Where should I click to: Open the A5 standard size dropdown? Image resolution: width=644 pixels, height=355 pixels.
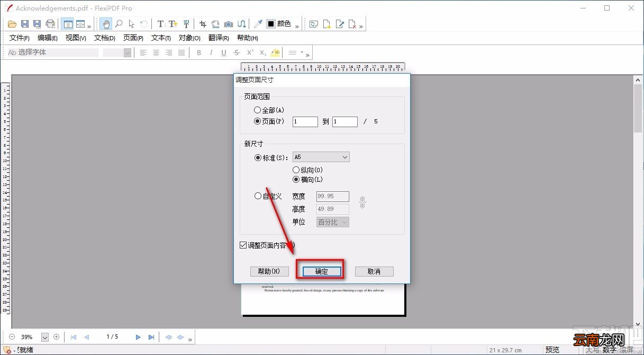click(321, 157)
